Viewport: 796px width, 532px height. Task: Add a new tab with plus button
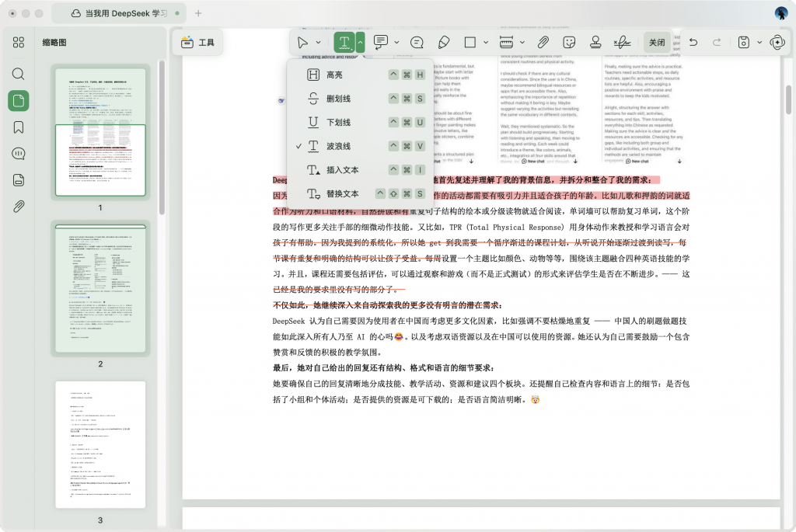(x=198, y=13)
